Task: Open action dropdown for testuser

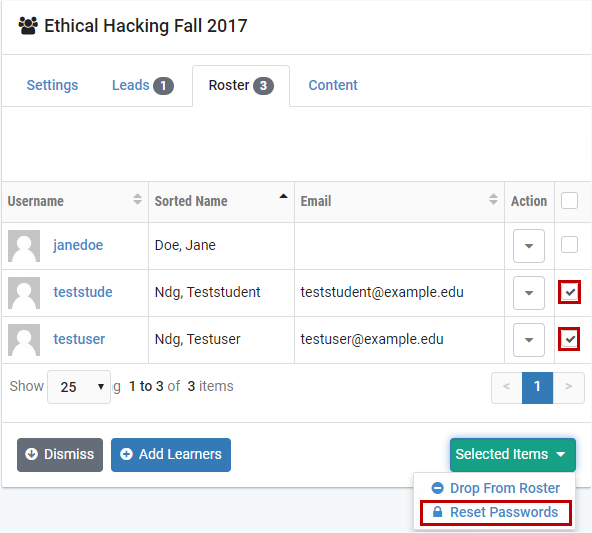Action: coord(529,340)
